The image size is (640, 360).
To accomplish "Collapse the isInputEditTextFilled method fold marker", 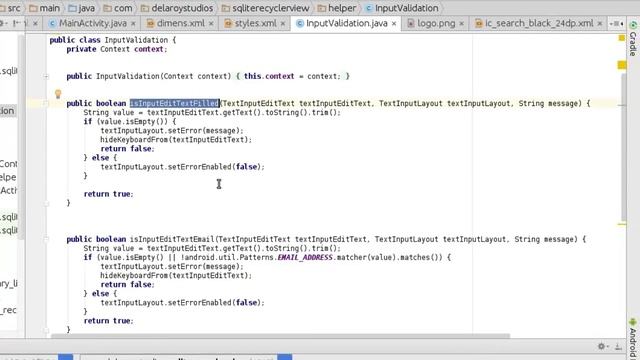I will coord(46,104).
